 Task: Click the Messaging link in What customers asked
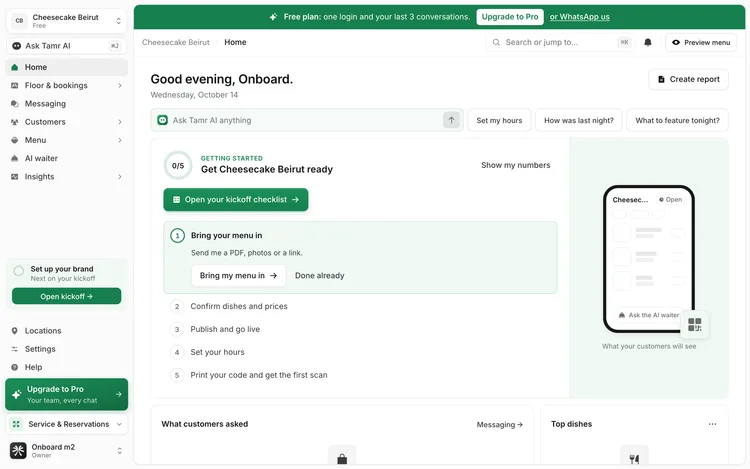click(499, 425)
